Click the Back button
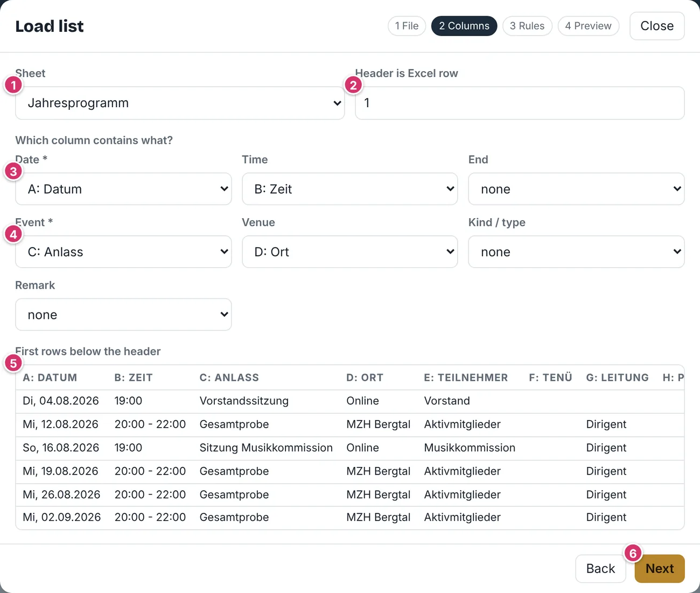Image resolution: width=700 pixels, height=593 pixels. coord(600,569)
